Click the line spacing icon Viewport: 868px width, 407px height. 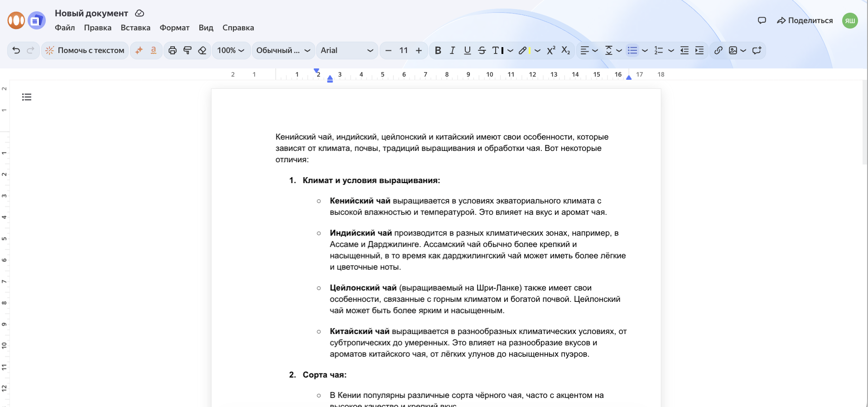609,50
